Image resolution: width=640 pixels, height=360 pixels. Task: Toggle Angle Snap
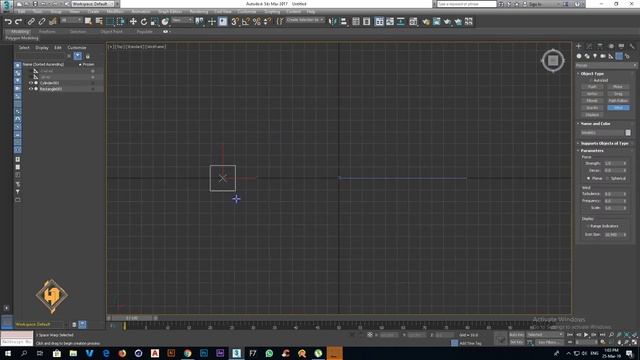pyautogui.click(x=246, y=22)
